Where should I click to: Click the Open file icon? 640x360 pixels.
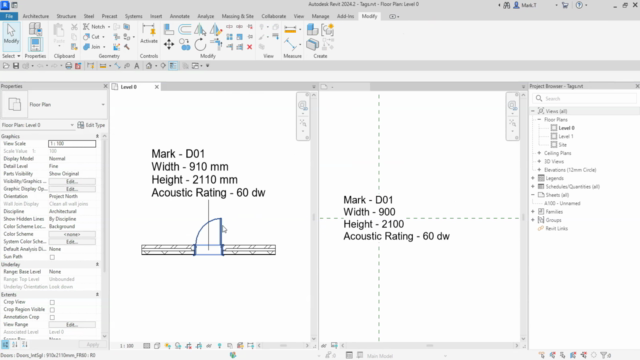click(6, 66)
